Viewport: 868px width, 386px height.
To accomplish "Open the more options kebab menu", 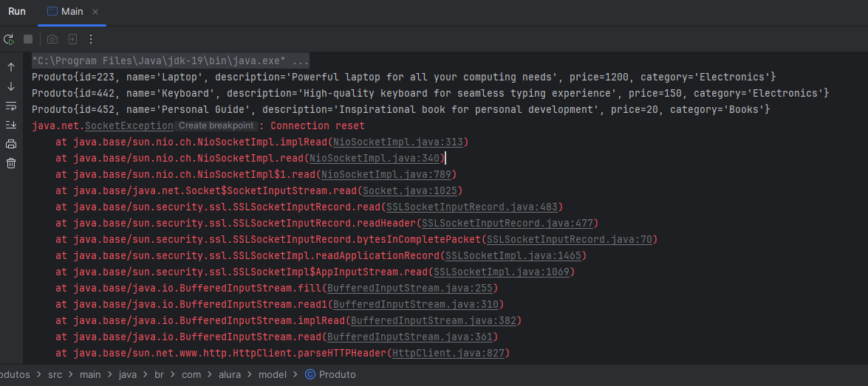I will (x=92, y=39).
